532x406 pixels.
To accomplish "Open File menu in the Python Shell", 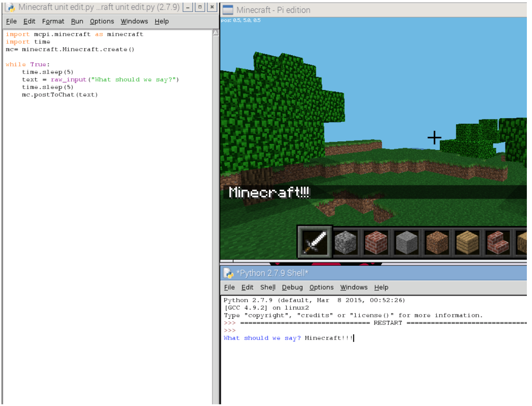I will 230,287.
